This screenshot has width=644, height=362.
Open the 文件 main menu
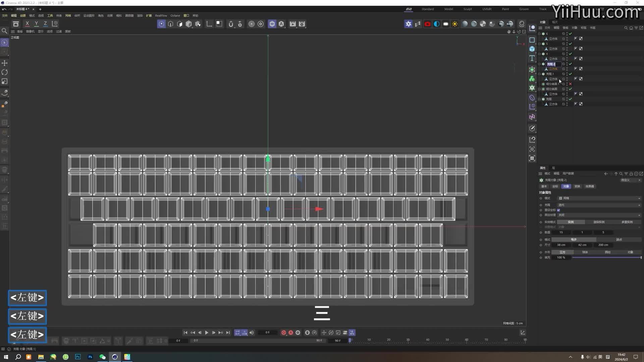click(x=5, y=15)
